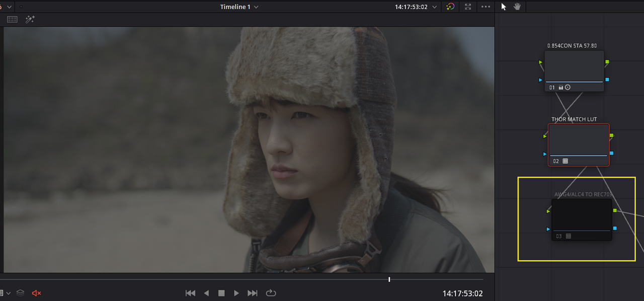Click the 0.854CON STA 57.80 node label
Image resolution: width=644 pixels, height=301 pixels.
coord(572,46)
